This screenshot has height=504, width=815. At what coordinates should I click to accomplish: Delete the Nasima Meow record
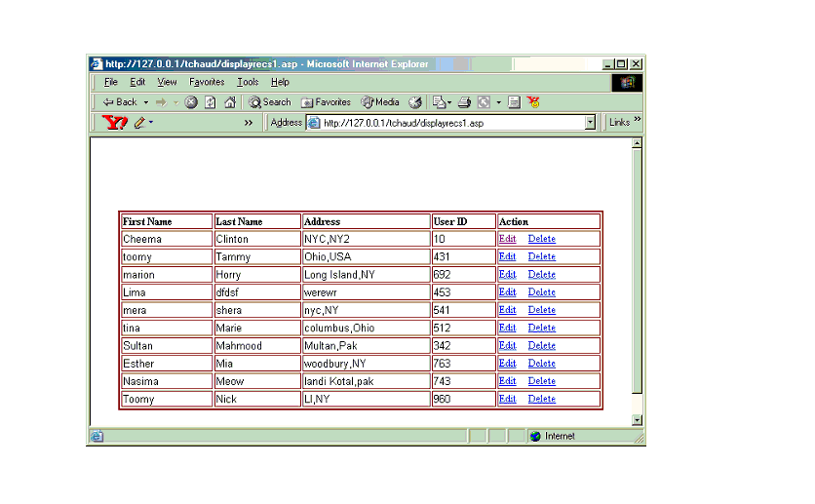tap(542, 381)
